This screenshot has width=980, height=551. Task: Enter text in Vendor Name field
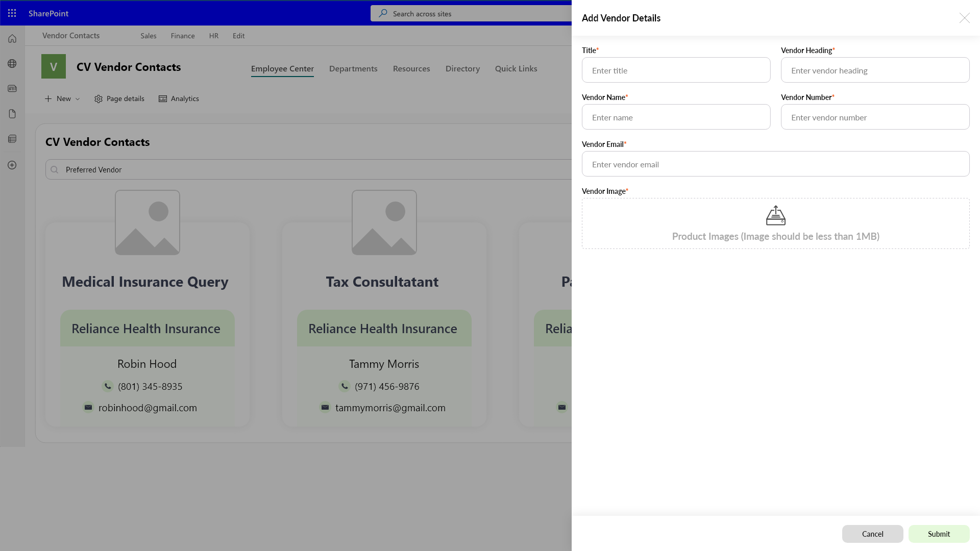pos(676,116)
